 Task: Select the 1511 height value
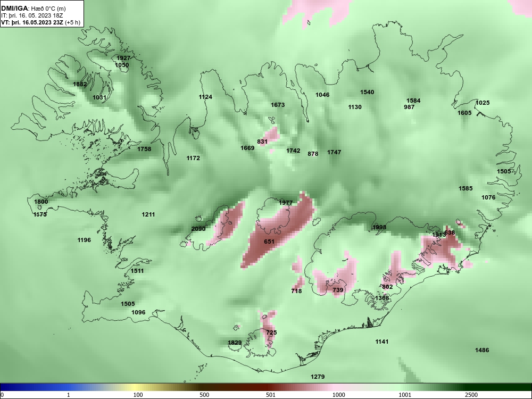[137, 271]
